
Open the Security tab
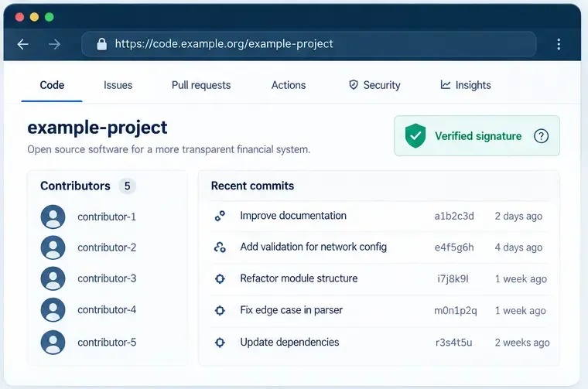[374, 85]
